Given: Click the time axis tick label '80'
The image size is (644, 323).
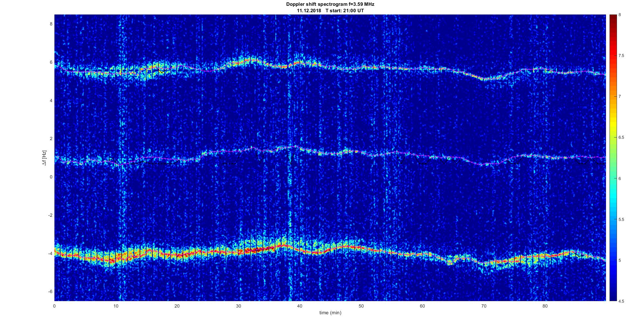Looking at the screenshot, I should (545, 306).
